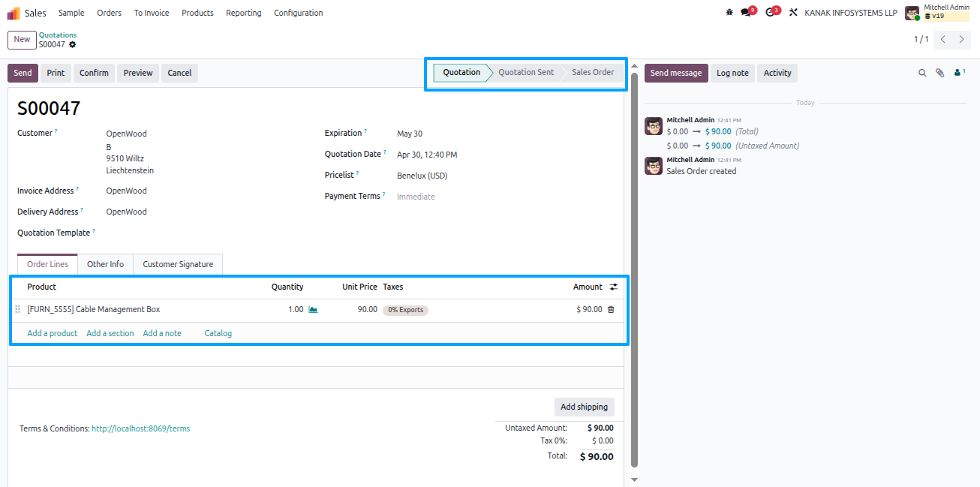Click the Log note button
Viewport: 980px width, 487px height.
tap(732, 73)
